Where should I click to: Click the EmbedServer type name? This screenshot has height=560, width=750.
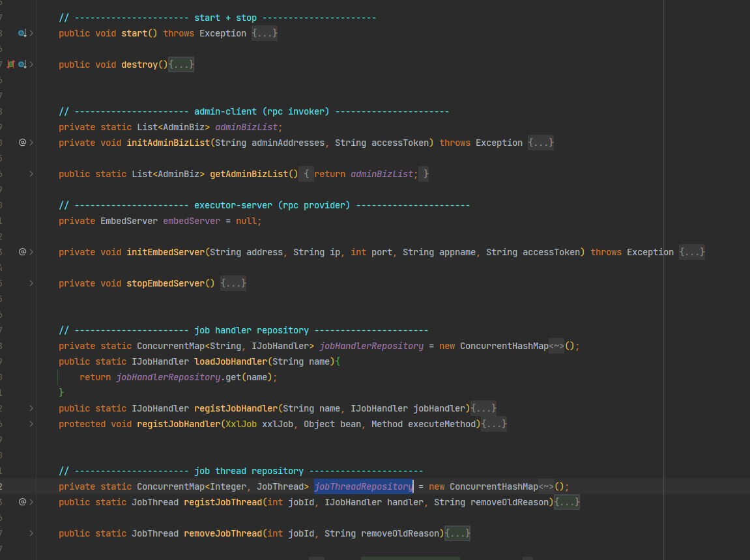[x=129, y=221]
